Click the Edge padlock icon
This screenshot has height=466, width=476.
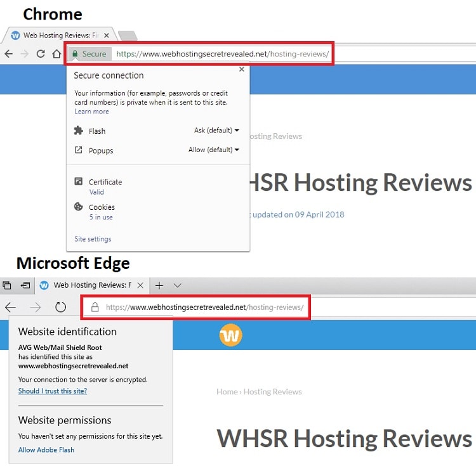[95, 307]
